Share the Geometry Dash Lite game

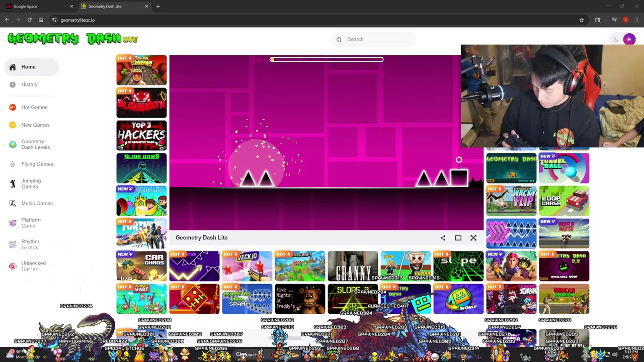coord(443,238)
